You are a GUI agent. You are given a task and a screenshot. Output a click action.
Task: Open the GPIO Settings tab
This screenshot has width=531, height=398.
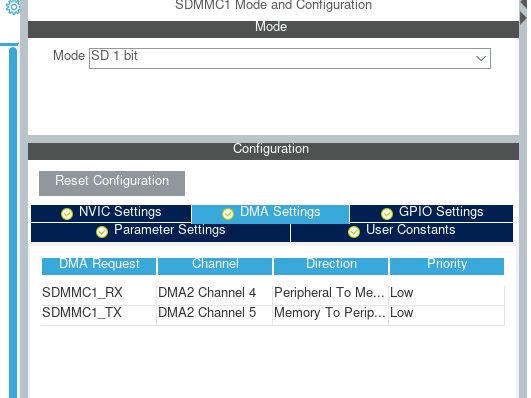coord(431,213)
